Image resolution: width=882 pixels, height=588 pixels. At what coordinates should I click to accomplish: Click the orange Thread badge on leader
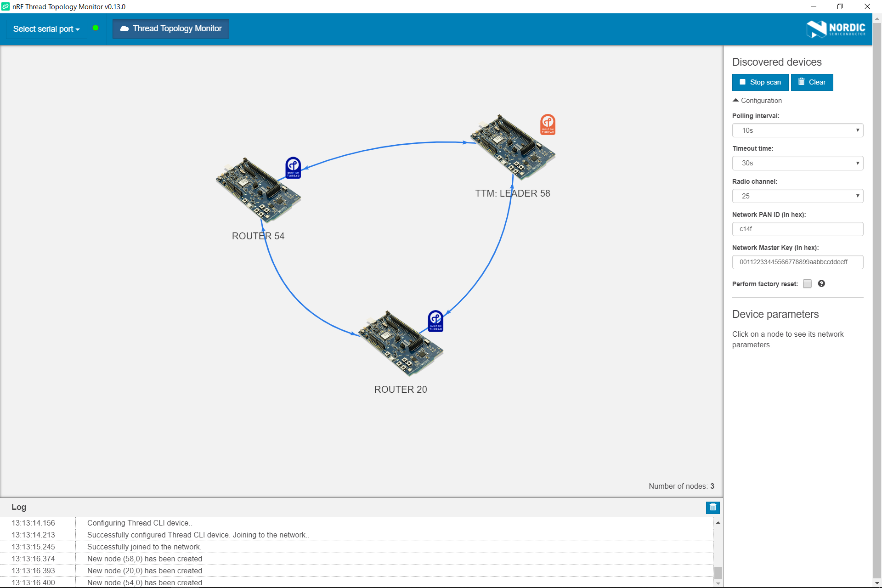[548, 124]
